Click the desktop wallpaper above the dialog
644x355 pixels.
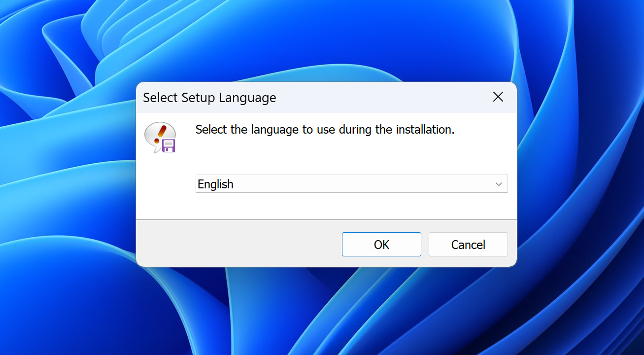point(325,39)
